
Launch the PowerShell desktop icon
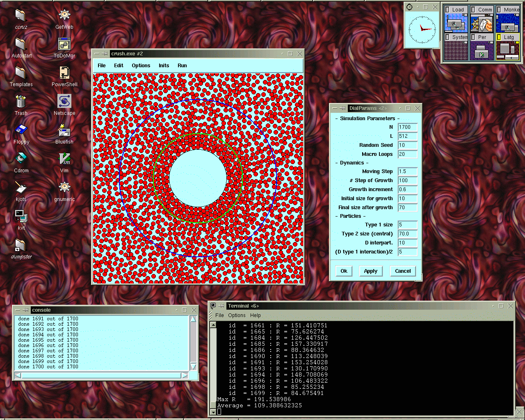(64, 73)
